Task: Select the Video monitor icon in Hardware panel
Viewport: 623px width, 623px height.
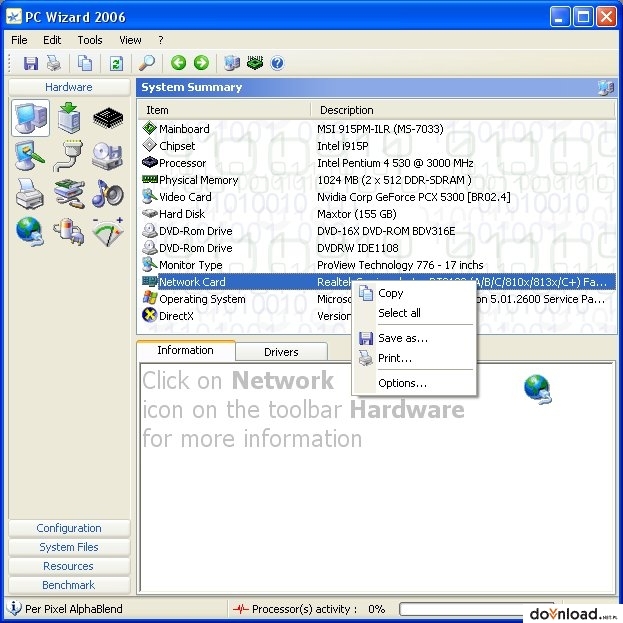Action: [x=30, y=156]
